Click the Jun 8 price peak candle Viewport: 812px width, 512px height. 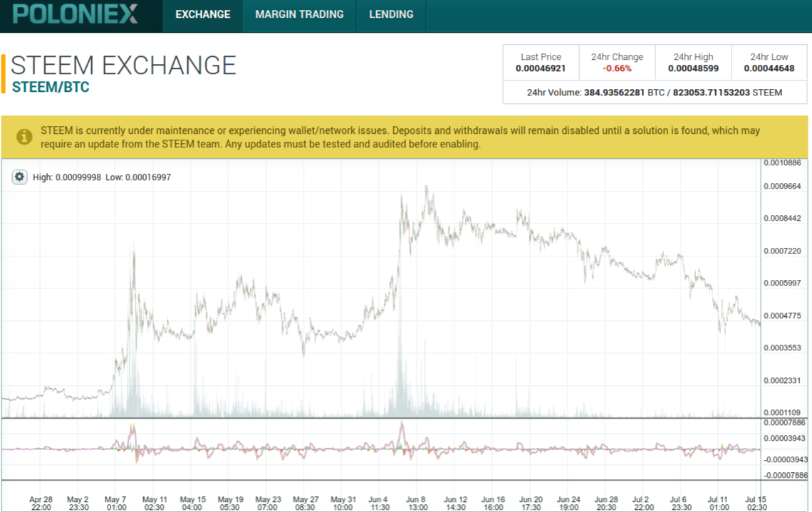[x=426, y=197]
